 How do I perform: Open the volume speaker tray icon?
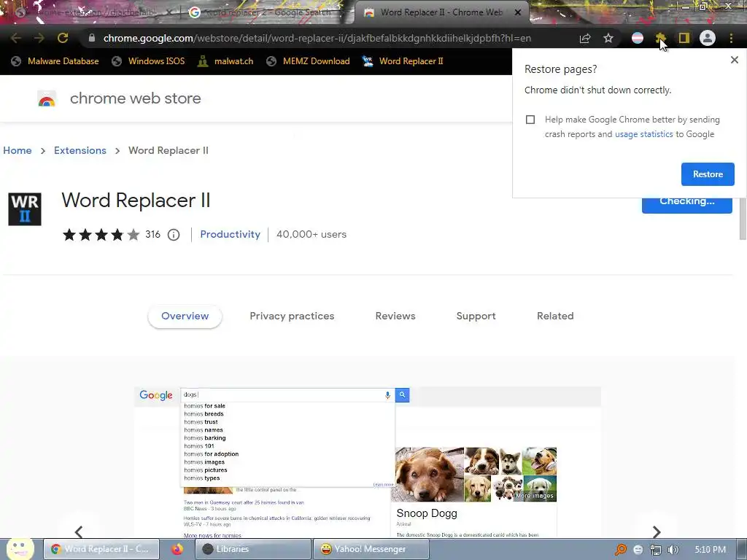[x=673, y=550]
